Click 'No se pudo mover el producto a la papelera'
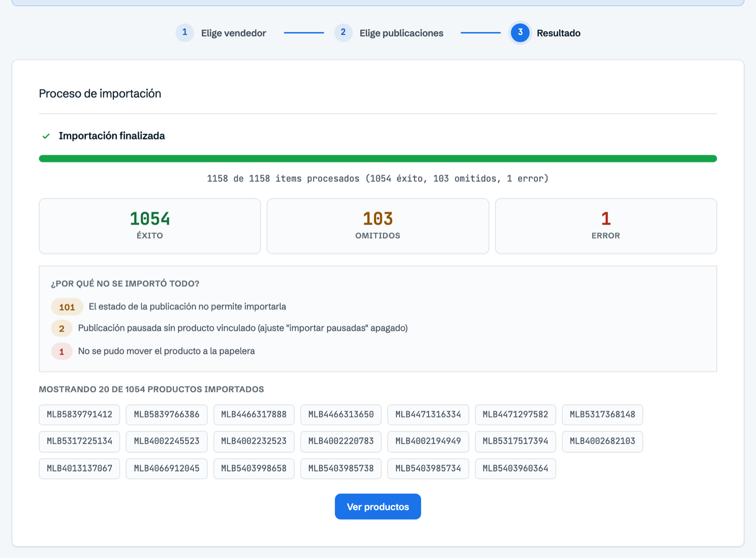756x558 pixels. click(166, 351)
